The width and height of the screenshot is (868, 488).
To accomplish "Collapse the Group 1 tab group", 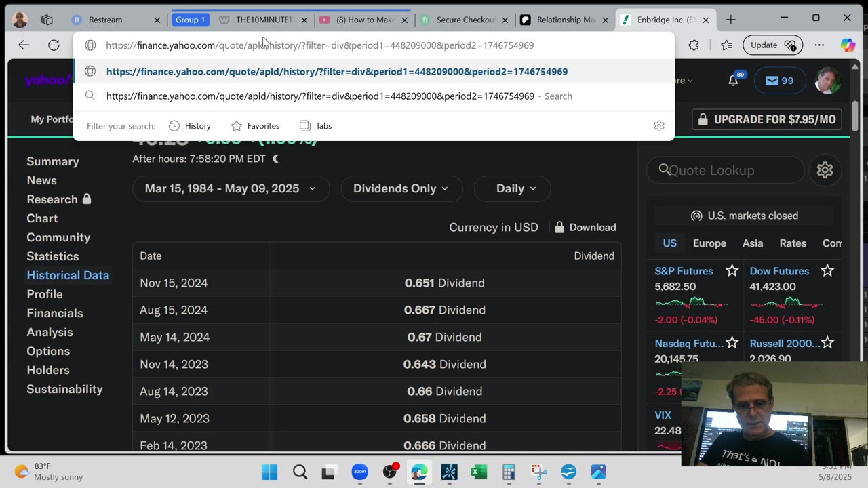I will click(x=190, y=20).
